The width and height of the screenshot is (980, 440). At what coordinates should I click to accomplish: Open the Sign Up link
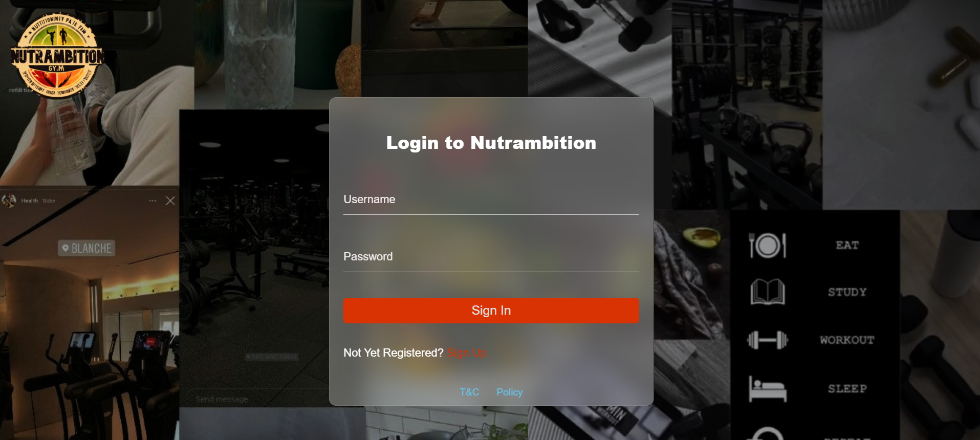point(467,353)
